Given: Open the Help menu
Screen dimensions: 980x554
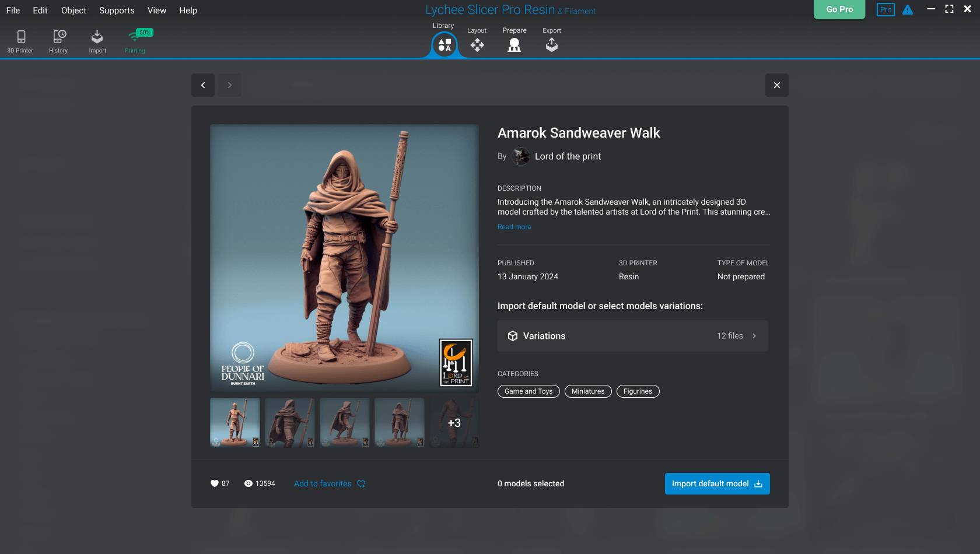Looking at the screenshot, I should coord(188,10).
